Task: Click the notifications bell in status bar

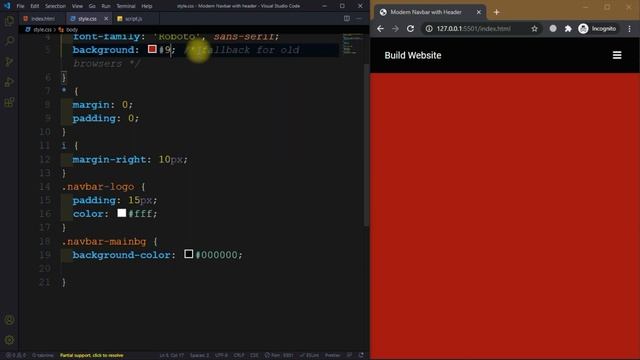Action: point(361,356)
